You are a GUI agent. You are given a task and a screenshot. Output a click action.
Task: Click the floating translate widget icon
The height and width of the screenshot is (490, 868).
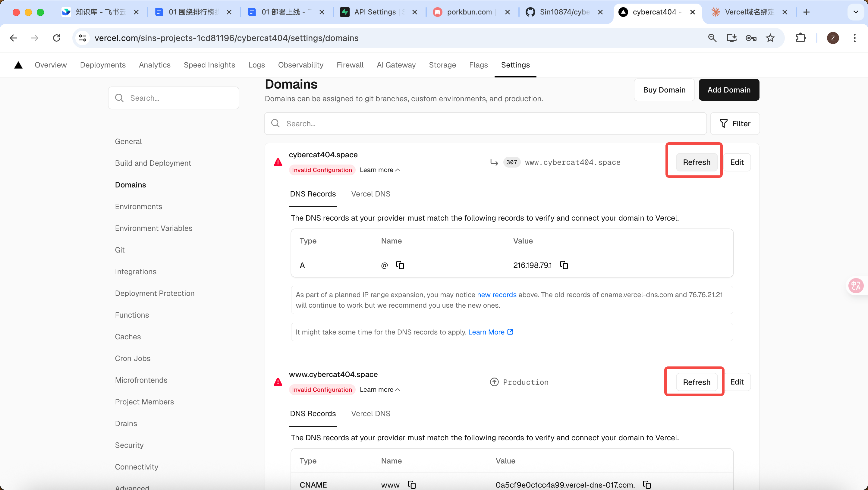tap(856, 286)
